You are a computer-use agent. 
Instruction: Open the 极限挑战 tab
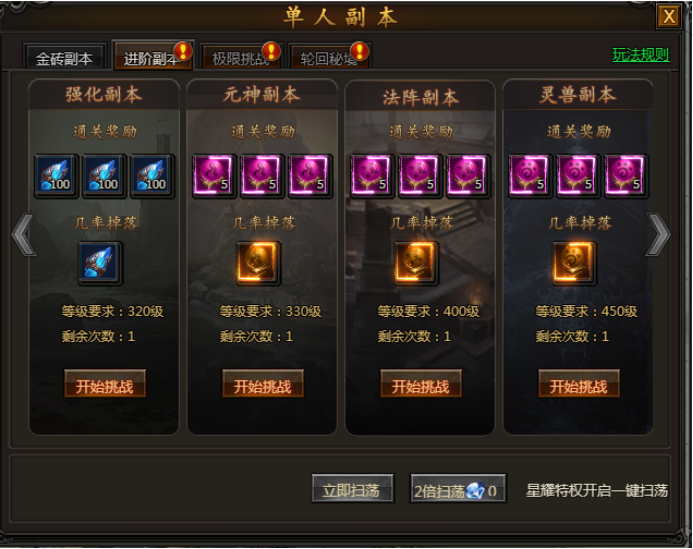point(241,57)
